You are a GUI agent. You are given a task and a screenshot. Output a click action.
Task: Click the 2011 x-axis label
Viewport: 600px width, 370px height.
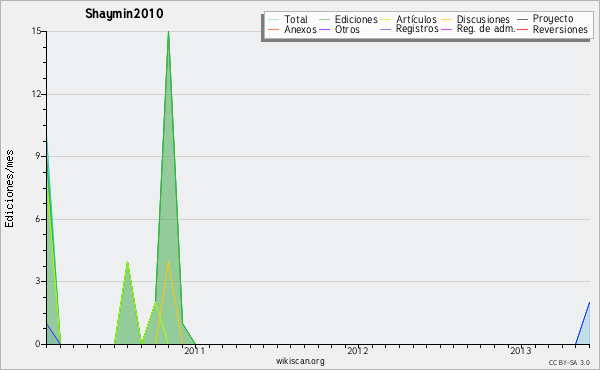(195, 351)
